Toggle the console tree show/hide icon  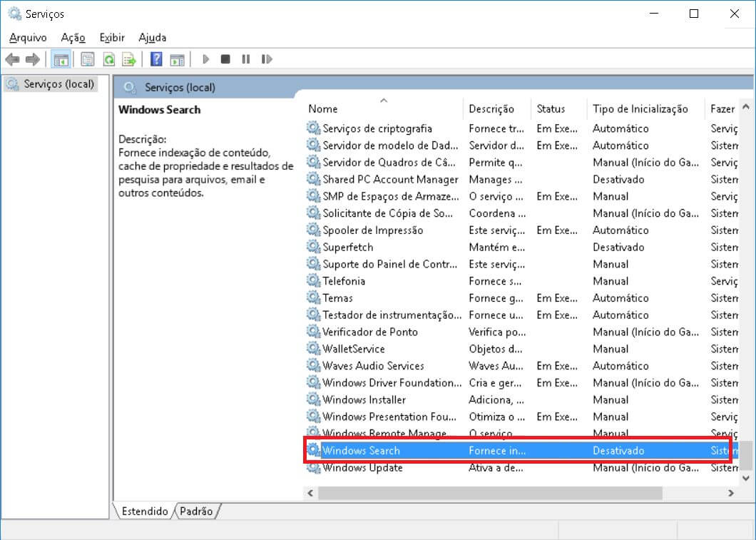click(x=61, y=60)
